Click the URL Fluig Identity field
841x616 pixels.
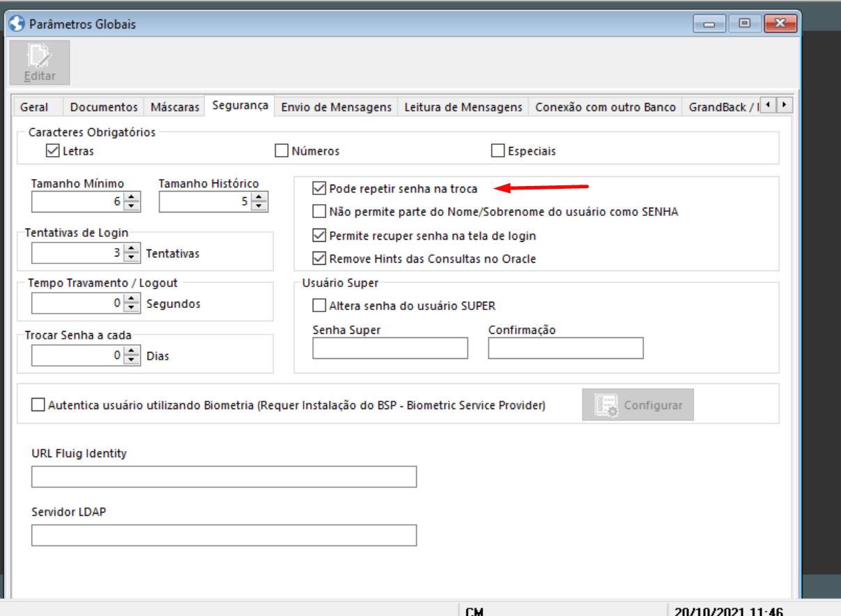(x=224, y=477)
